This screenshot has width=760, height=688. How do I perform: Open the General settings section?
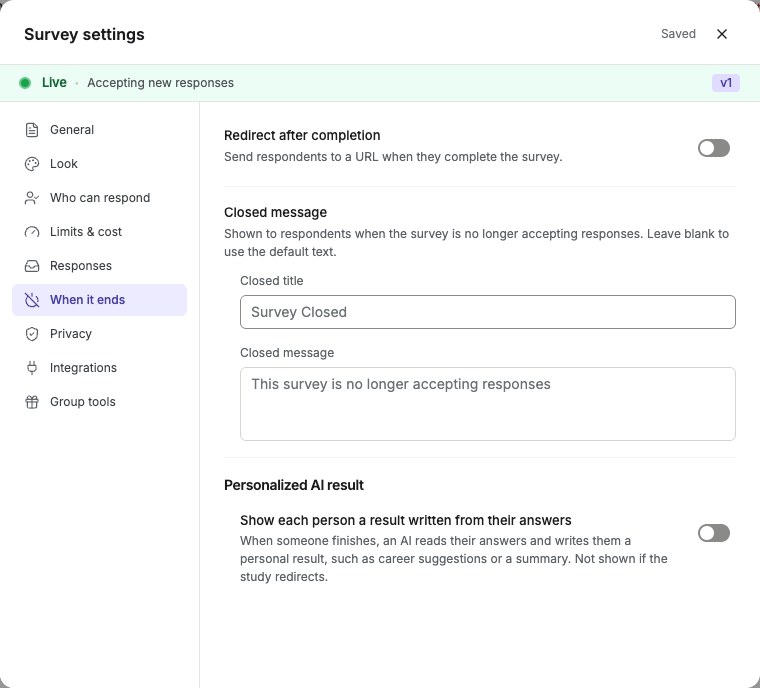(x=99, y=130)
